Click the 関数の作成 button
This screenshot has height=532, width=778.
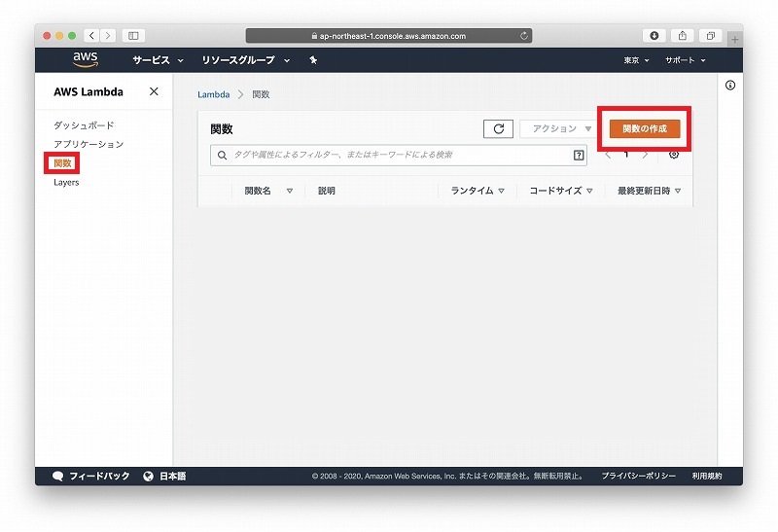645,128
